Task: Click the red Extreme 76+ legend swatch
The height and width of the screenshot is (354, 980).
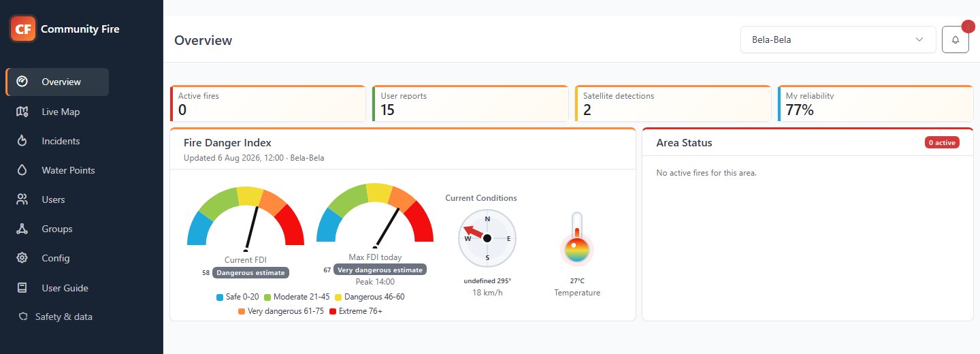Action: click(x=333, y=311)
